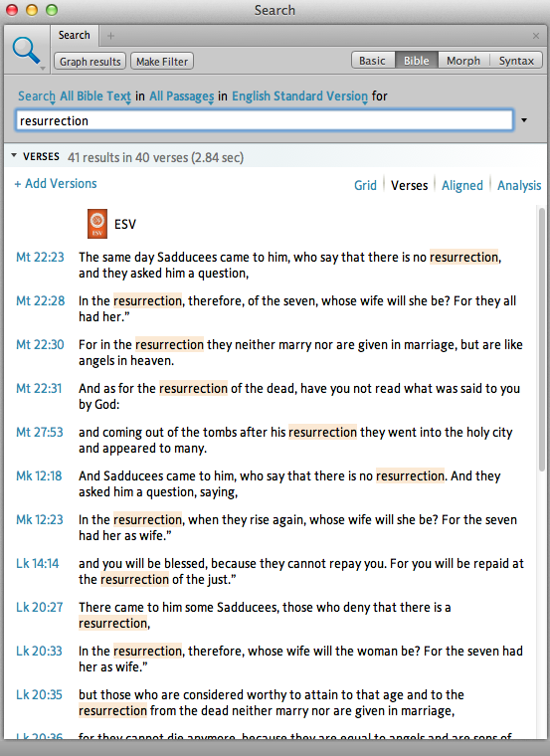Open the search icon's small dropdown arrow
This screenshot has width=550, height=756.
43,69
